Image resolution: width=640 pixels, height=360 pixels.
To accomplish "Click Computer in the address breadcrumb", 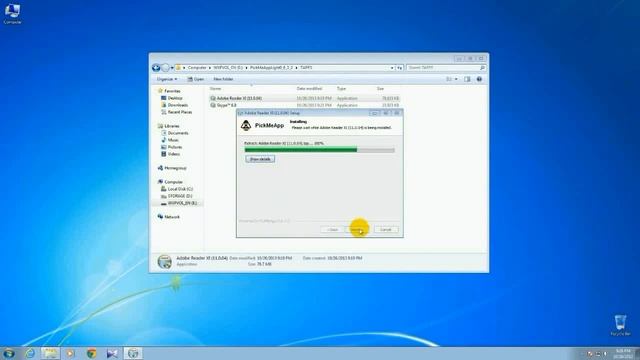I will (197, 68).
